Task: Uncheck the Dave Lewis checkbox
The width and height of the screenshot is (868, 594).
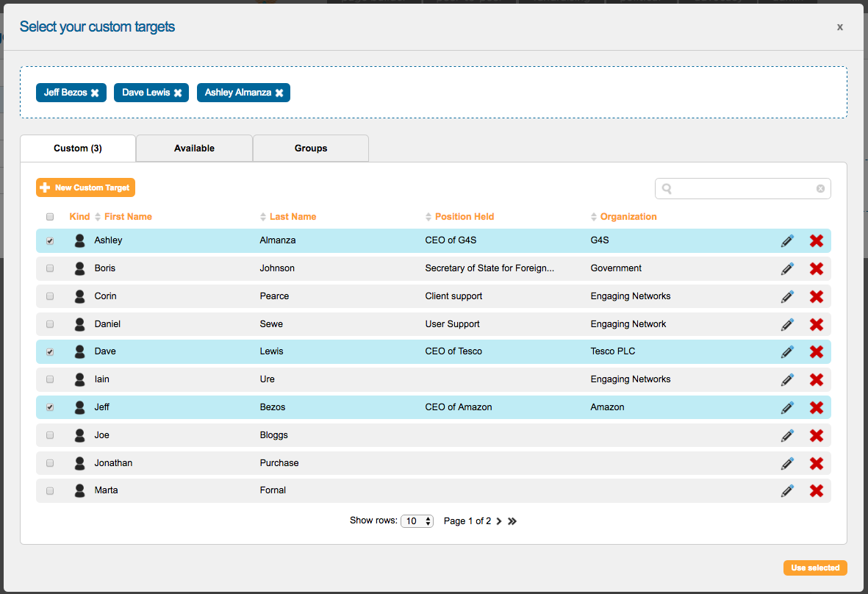Action: (x=50, y=352)
